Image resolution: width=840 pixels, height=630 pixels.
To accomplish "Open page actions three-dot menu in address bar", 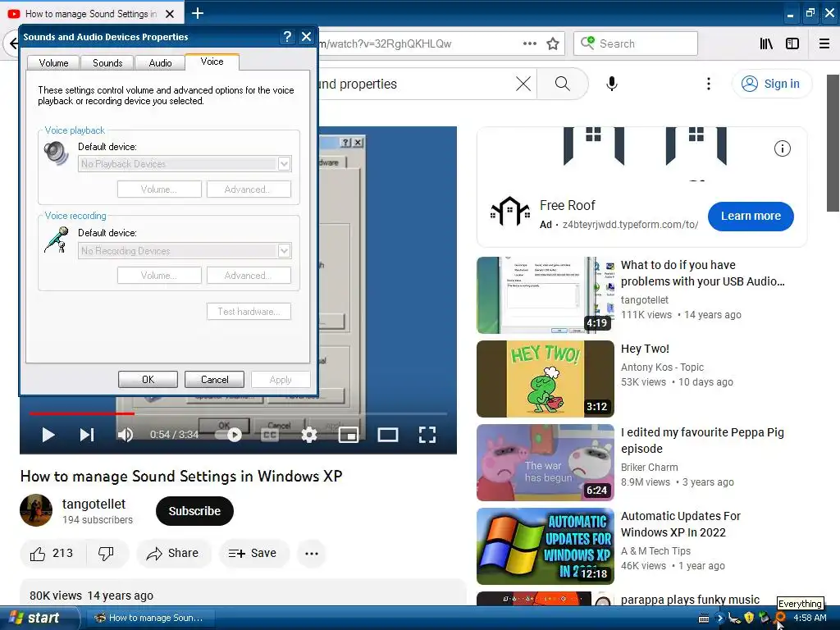I will (x=530, y=44).
